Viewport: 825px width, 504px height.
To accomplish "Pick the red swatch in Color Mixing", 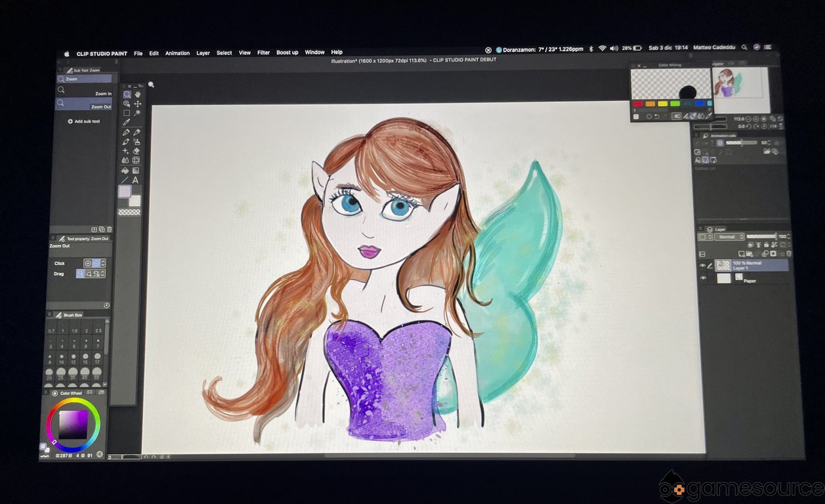I will [x=637, y=104].
